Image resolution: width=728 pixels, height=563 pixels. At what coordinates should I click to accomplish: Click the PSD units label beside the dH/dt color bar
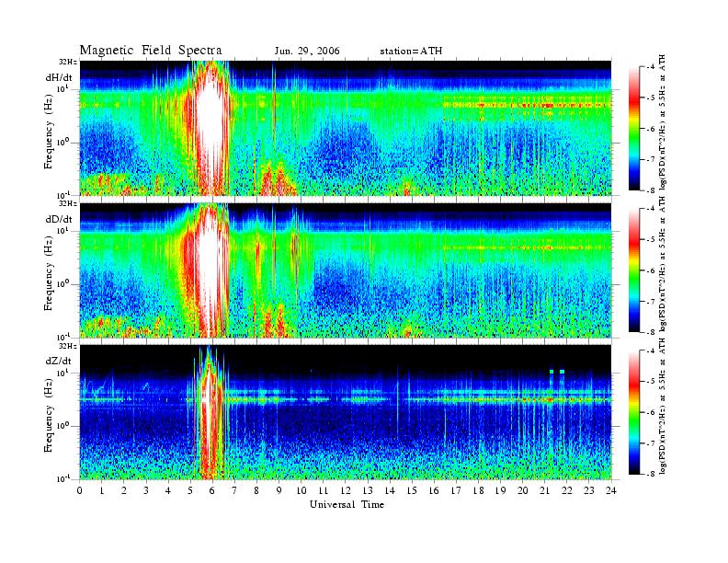point(663,122)
